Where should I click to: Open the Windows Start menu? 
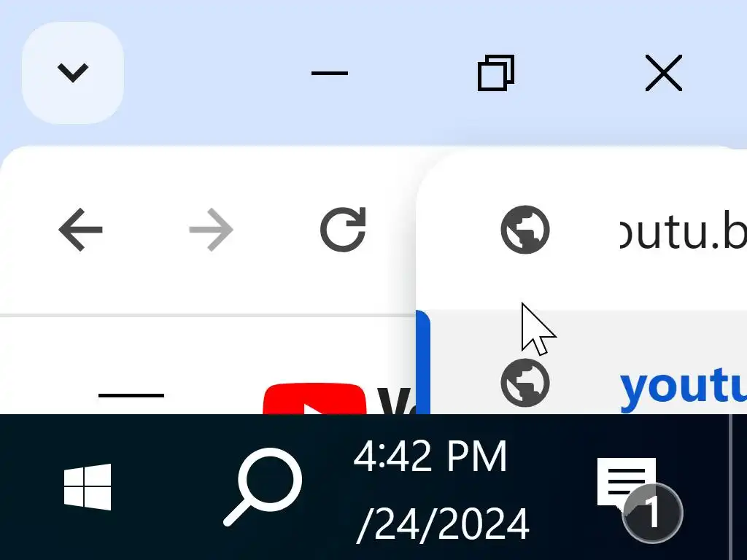click(88, 486)
